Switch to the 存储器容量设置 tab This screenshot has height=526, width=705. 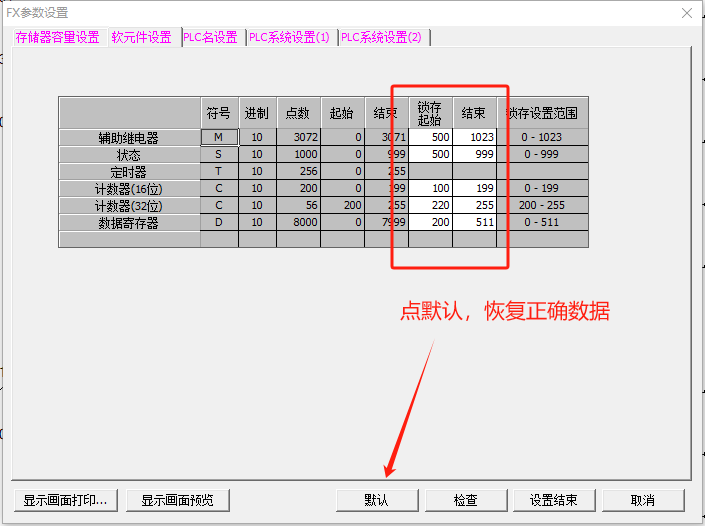click(57, 37)
